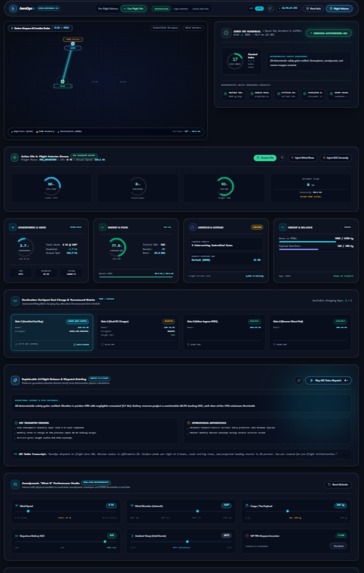This screenshot has height=573, width=364.
Task: Click the green authorization status button in the right panel
Action: pyautogui.click(x=329, y=33)
